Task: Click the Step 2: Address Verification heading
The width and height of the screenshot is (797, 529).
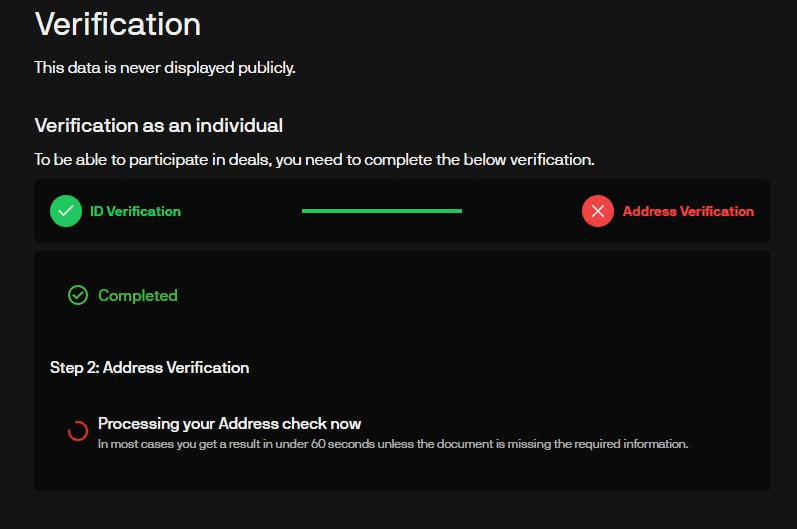Action: pos(149,367)
